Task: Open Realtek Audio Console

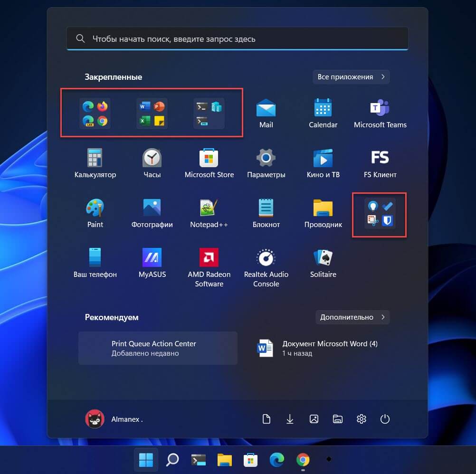Action: [266, 267]
